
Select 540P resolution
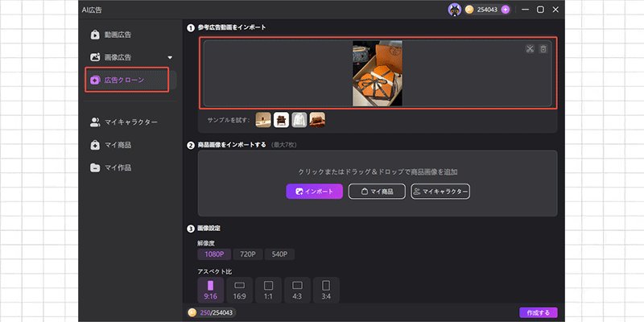pyautogui.click(x=279, y=254)
